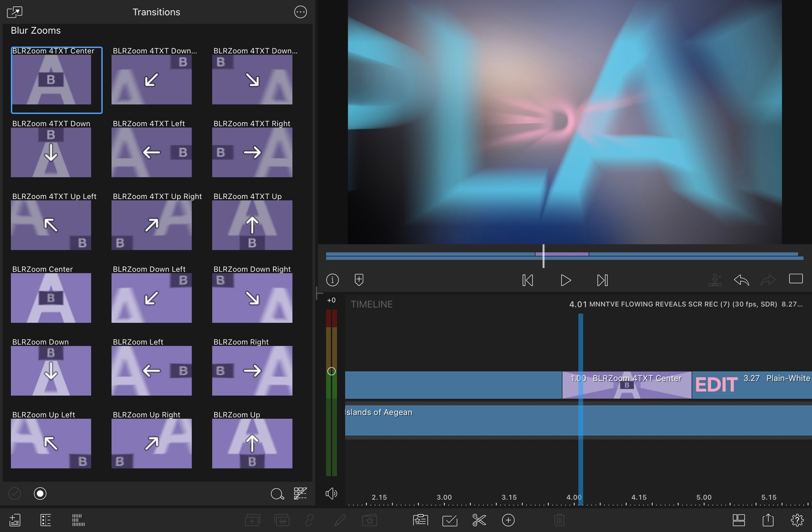The image size is (812, 532).
Task: Click the audio level slider knob
Action: 331,371
